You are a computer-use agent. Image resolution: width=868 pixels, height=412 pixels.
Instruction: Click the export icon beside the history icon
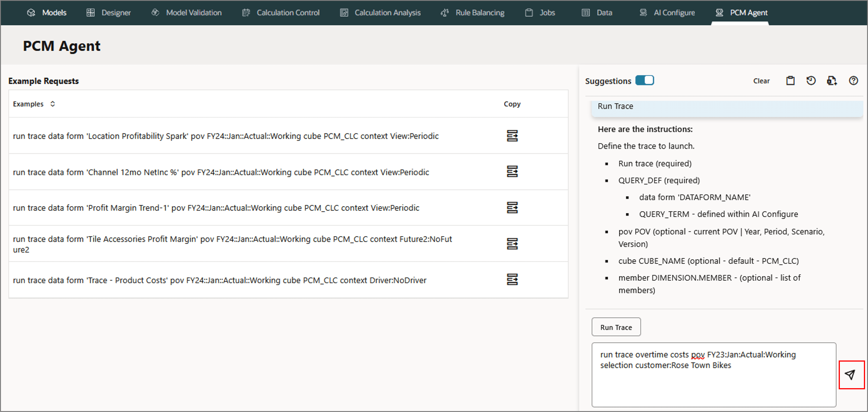coord(832,81)
